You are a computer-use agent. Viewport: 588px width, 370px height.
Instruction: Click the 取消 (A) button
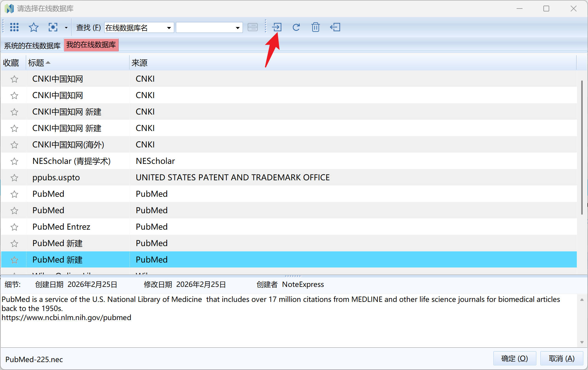point(561,358)
